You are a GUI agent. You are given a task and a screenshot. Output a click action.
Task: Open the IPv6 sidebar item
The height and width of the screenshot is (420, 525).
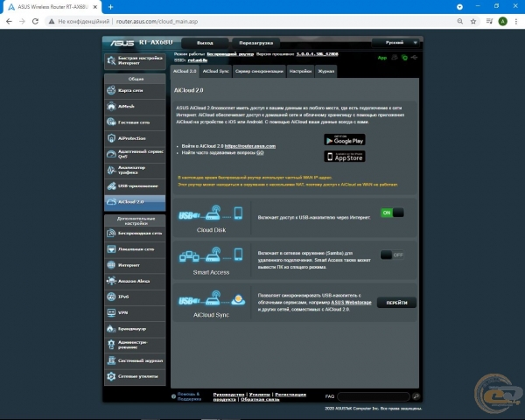pyautogui.click(x=135, y=297)
